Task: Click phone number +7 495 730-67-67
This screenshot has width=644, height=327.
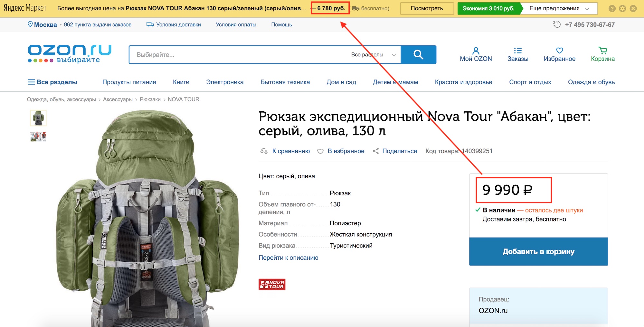Action: coord(590,24)
